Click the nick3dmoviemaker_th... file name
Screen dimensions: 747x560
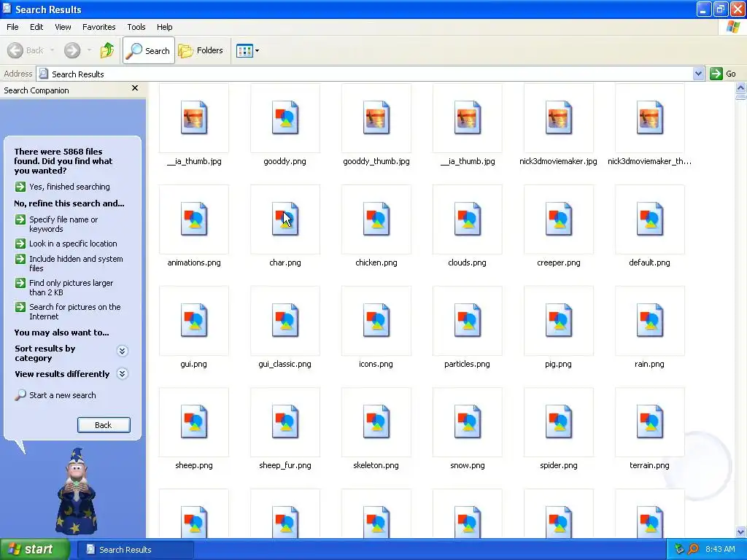tap(649, 161)
